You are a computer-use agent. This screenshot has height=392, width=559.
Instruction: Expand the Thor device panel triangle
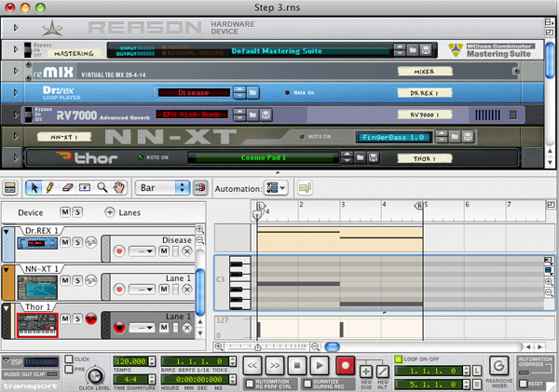coord(16,157)
